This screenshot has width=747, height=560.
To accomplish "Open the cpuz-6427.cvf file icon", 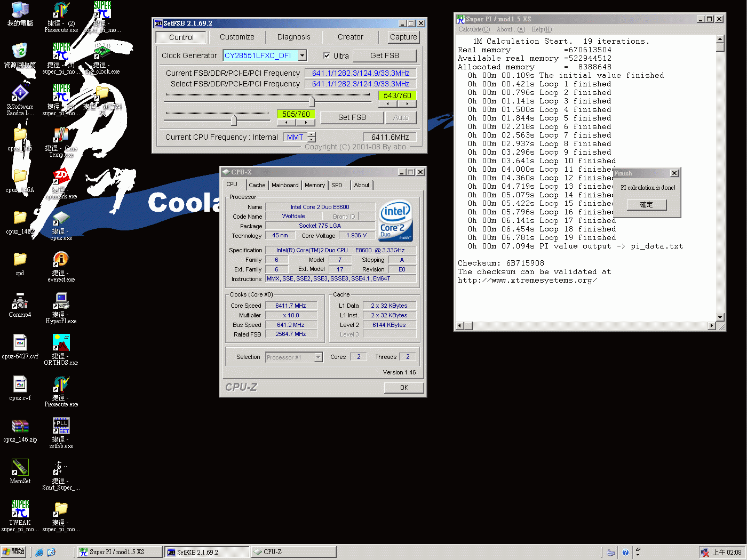I will tap(20, 347).
